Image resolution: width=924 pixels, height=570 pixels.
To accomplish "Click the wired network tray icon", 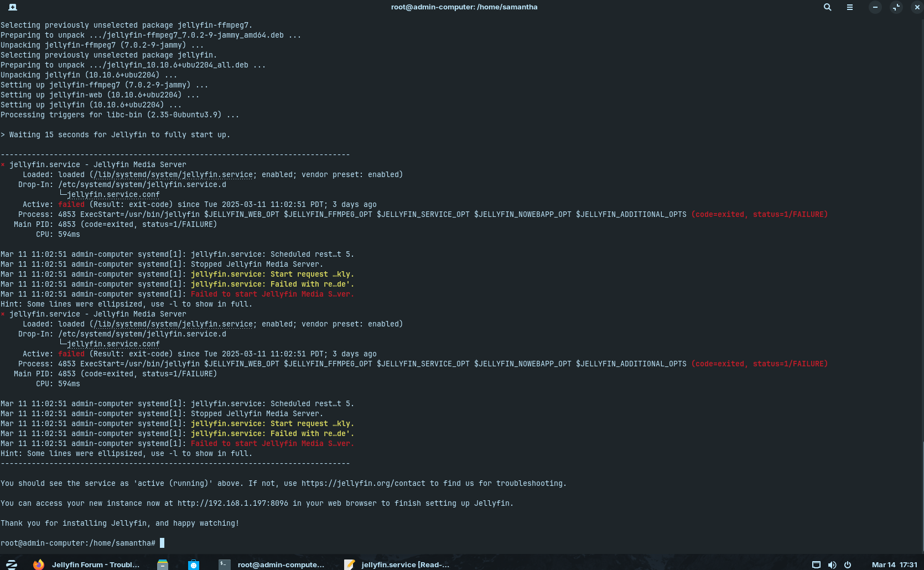I will tap(816, 564).
